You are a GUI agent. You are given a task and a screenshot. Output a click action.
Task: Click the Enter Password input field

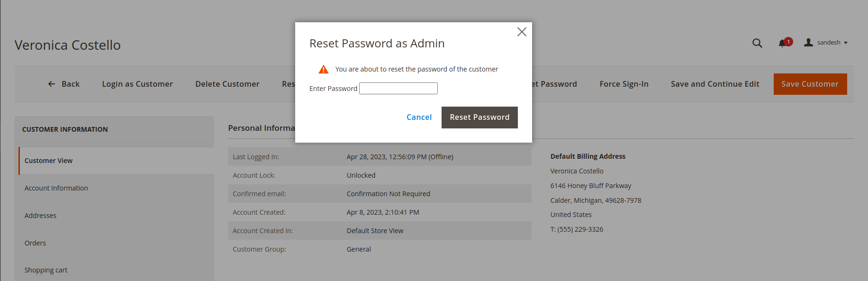click(x=398, y=89)
